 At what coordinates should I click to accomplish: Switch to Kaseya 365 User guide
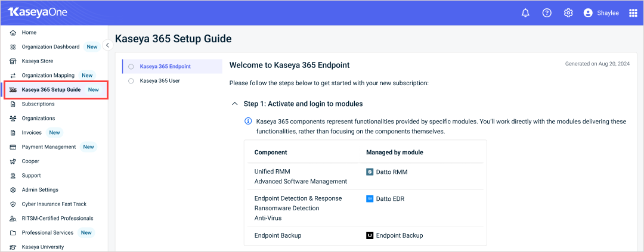click(x=172, y=81)
